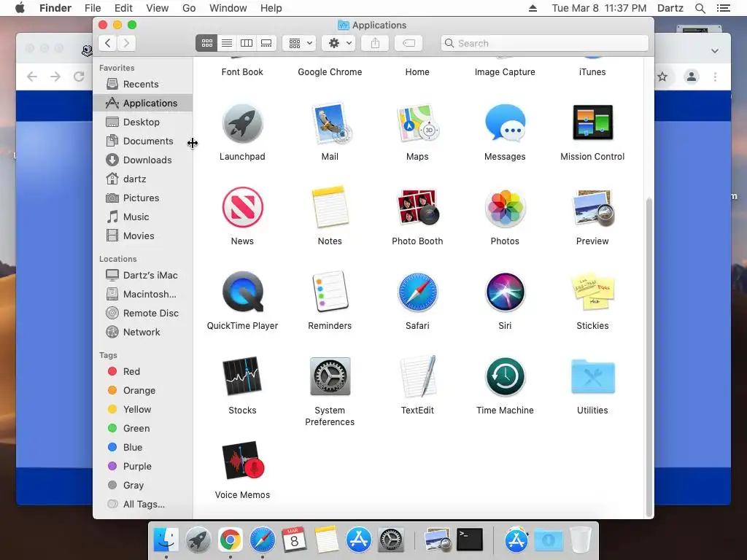Select Network under Locations
The height and width of the screenshot is (560, 747).
pos(143,332)
